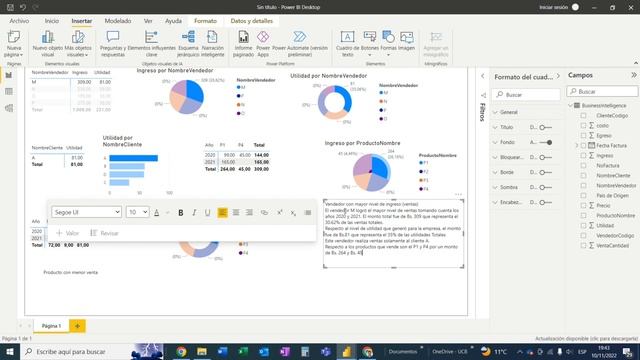Image resolution: width=640 pixels, height=360 pixels.
Task: Toggle the Bloquear switch
Action: tap(545, 157)
